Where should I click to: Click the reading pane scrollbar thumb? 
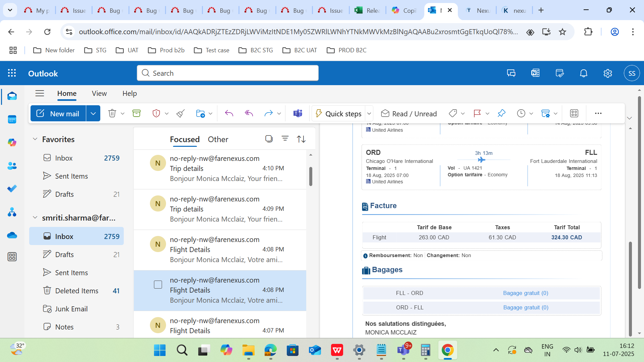pos(630,288)
